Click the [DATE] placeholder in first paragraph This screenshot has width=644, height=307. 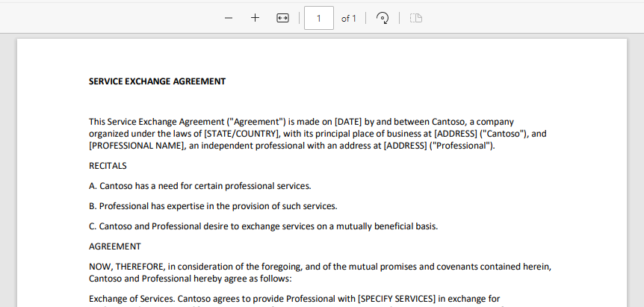click(x=348, y=122)
